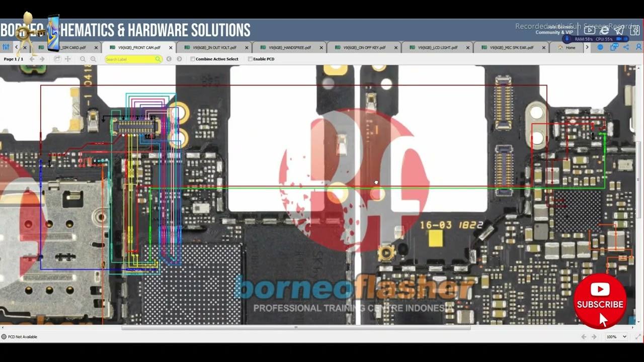644x362 pixels.
Task: Enable Combine Active Select checkbox
Action: click(193, 59)
